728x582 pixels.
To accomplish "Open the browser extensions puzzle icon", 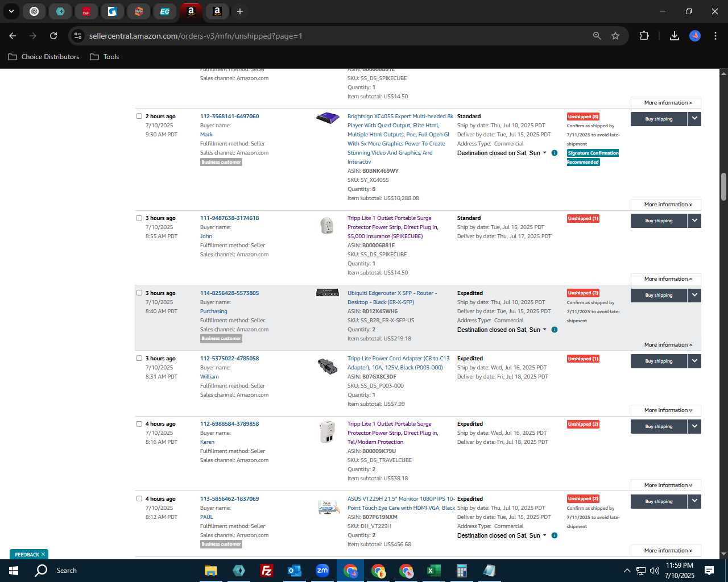I will 644,36.
